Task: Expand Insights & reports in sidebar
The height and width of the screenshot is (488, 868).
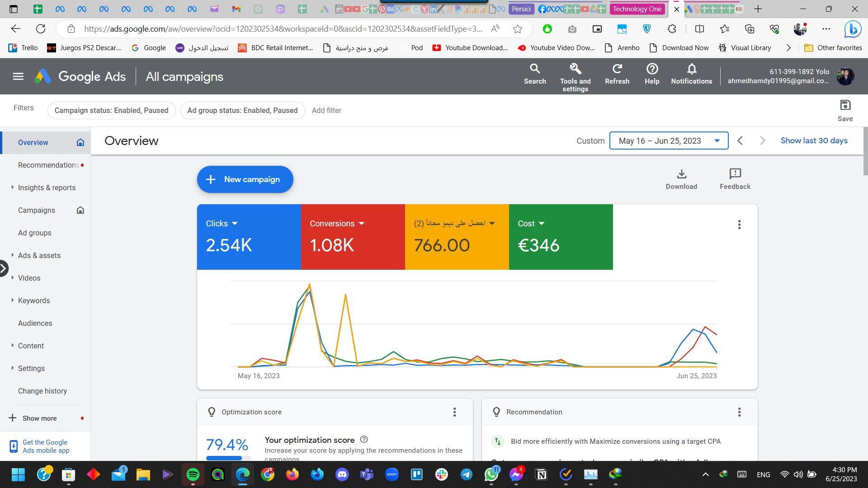Action: [47, 188]
